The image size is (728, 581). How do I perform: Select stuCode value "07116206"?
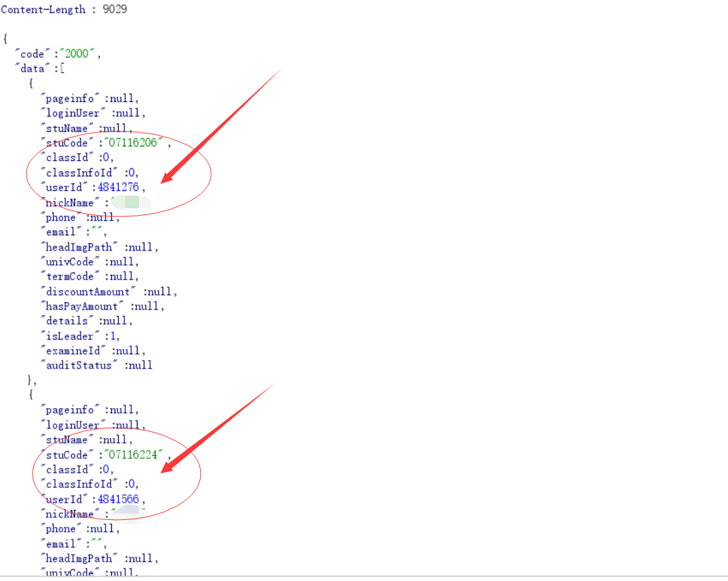tap(133, 142)
